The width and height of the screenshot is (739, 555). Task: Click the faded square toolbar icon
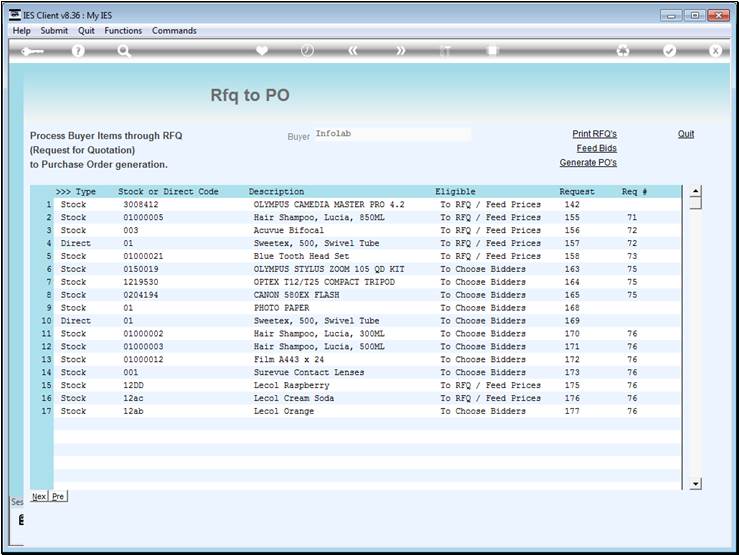click(x=493, y=50)
